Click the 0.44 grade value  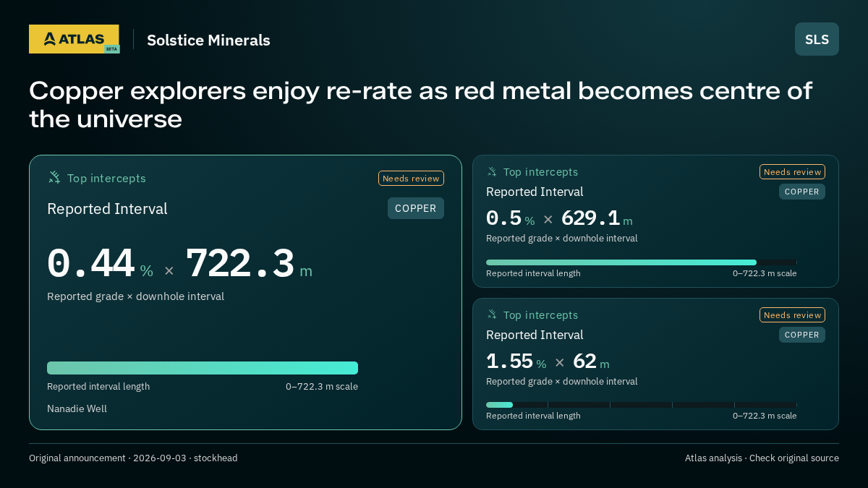(x=91, y=264)
